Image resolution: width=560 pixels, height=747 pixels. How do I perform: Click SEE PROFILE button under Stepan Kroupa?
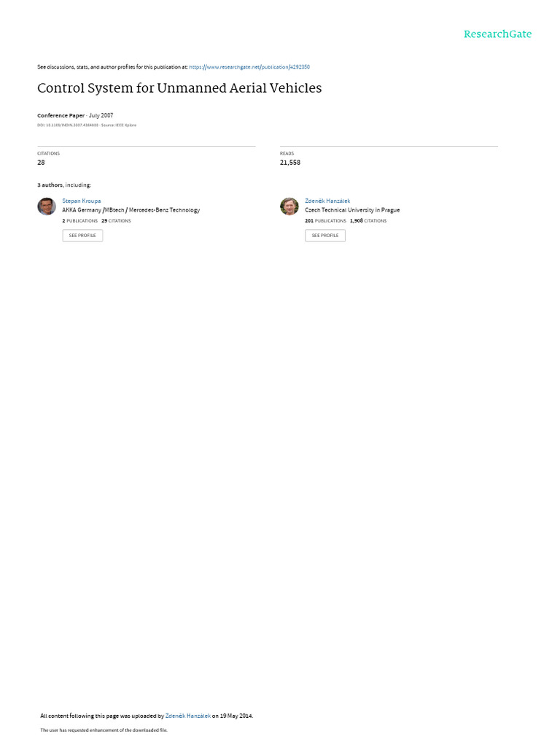click(82, 236)
